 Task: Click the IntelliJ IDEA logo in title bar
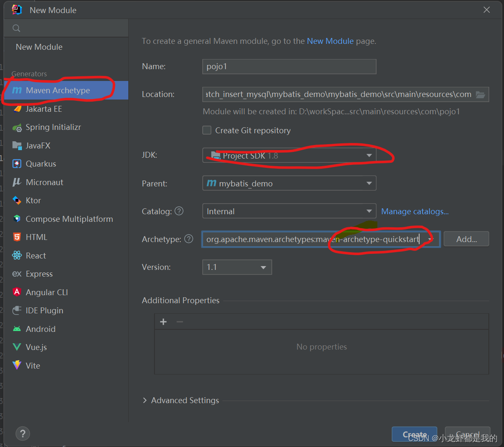pyautogui.click(x=17, y=10)
